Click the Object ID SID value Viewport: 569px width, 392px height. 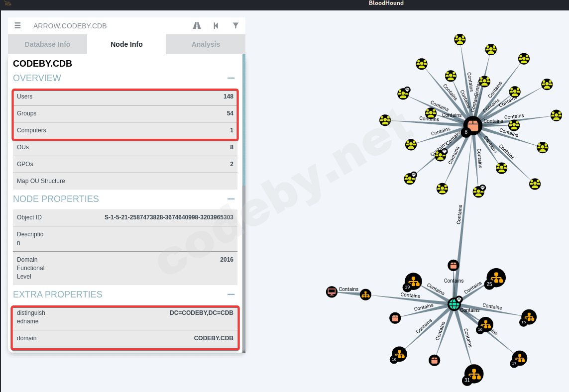point(169,217)
